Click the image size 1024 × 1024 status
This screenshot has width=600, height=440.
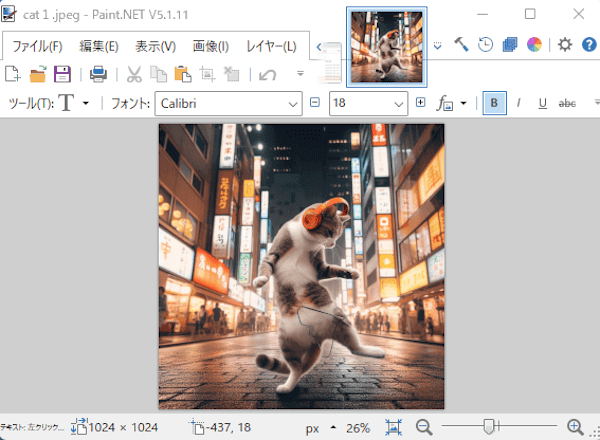pyautogui.click(x=114, y=427)
